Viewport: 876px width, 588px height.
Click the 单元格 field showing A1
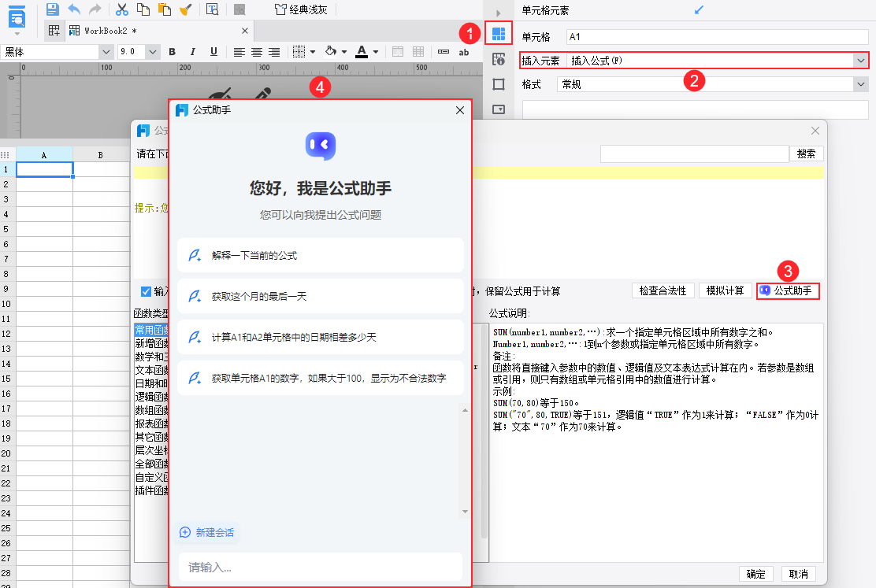718,37
